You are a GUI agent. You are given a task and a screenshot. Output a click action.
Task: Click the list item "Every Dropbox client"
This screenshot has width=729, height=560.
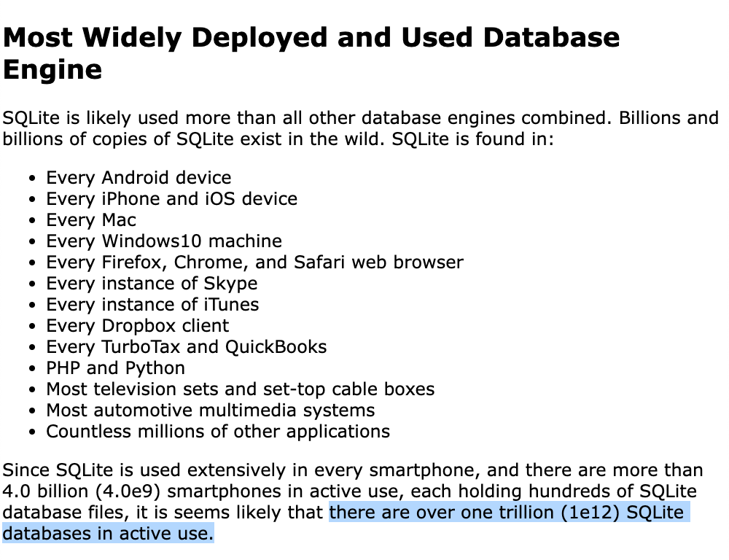(138, 326)
